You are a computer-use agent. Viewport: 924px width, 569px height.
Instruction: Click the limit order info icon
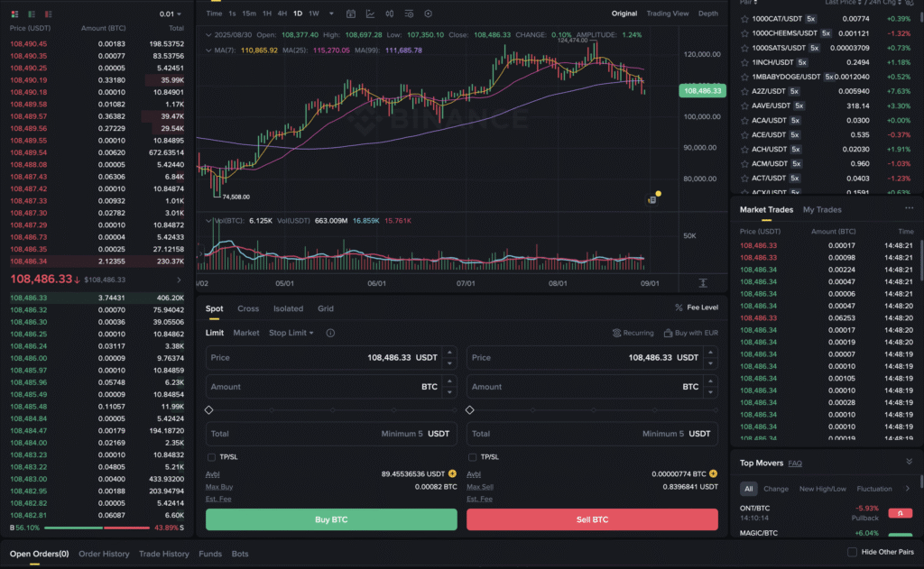point(330,333)
